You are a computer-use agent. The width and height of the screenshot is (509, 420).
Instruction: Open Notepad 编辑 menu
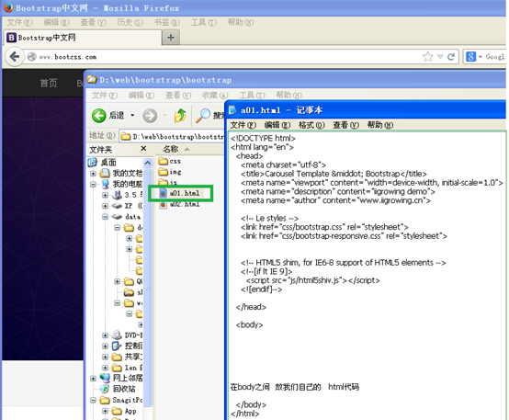(277, 125)
